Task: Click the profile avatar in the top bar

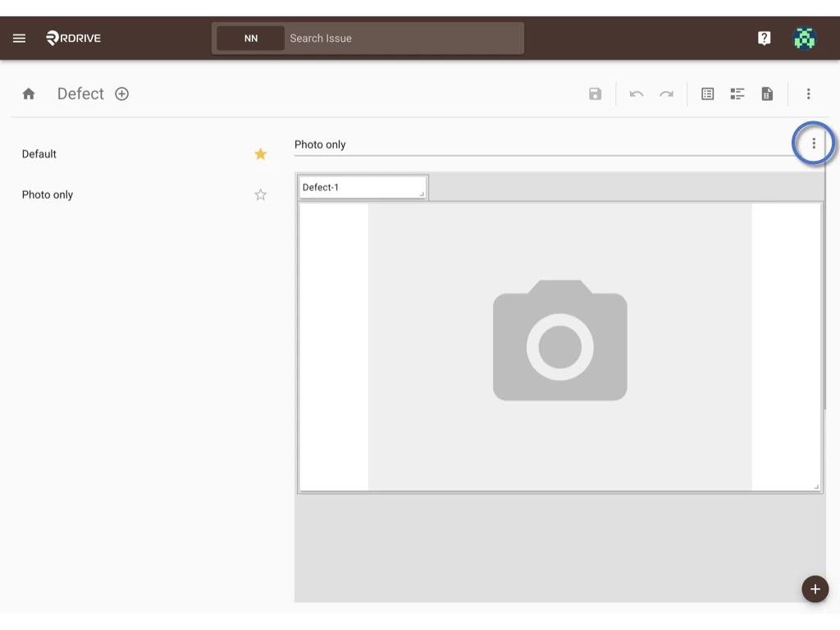Action: pos(804,38)
